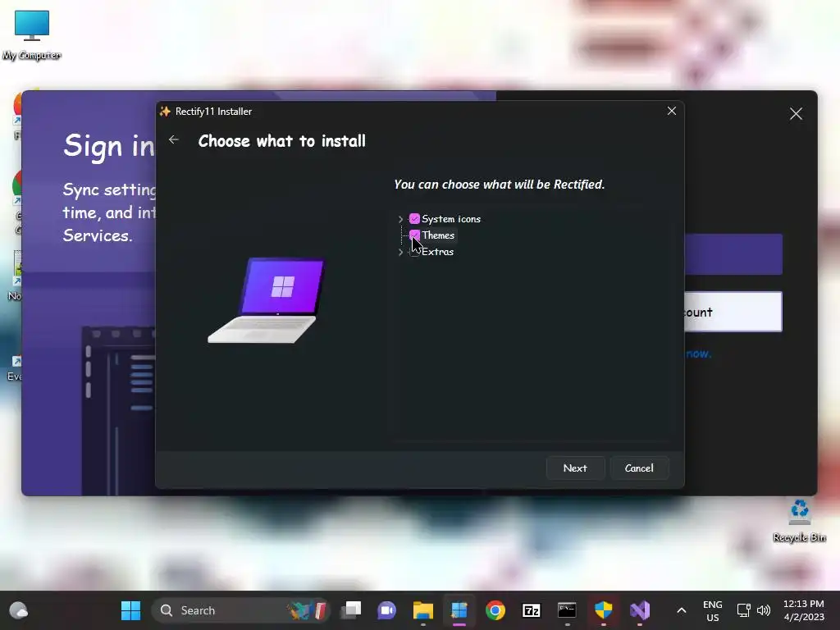Viewport: 840px width, 630px height.
Task: Select the Extras tree label
Action: coord(438,252)
